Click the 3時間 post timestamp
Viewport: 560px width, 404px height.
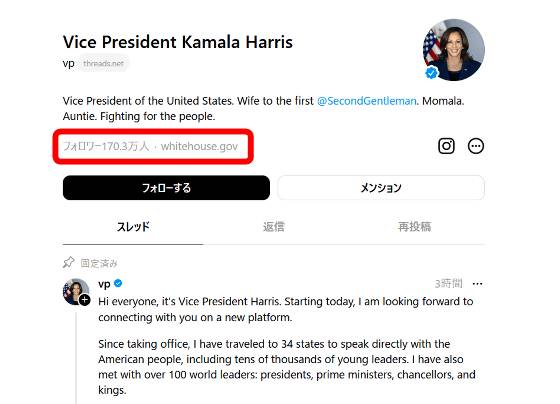(448, 284)
